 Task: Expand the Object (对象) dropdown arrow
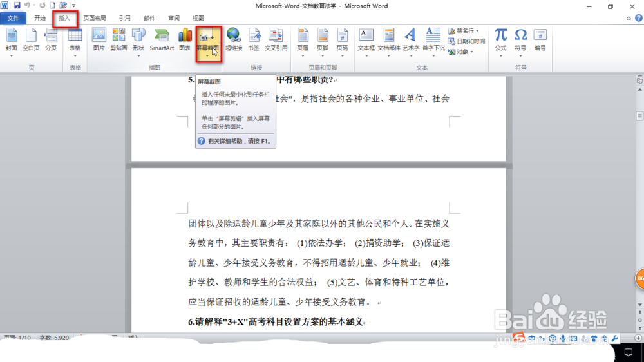click(x=472, y=52)
